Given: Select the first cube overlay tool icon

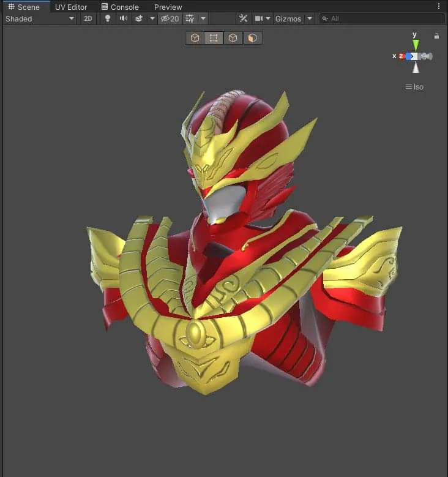Looking at the screenshot, I should tap(195, 38).
